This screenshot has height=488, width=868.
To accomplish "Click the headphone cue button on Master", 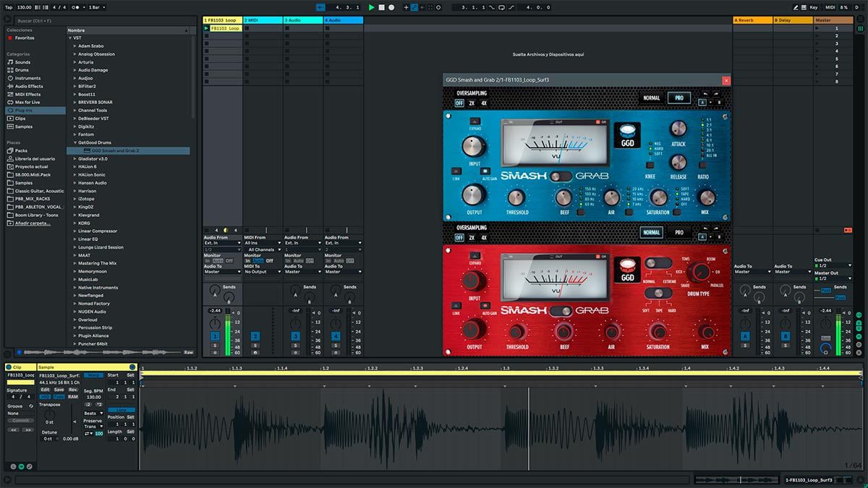I will [825, 348].
